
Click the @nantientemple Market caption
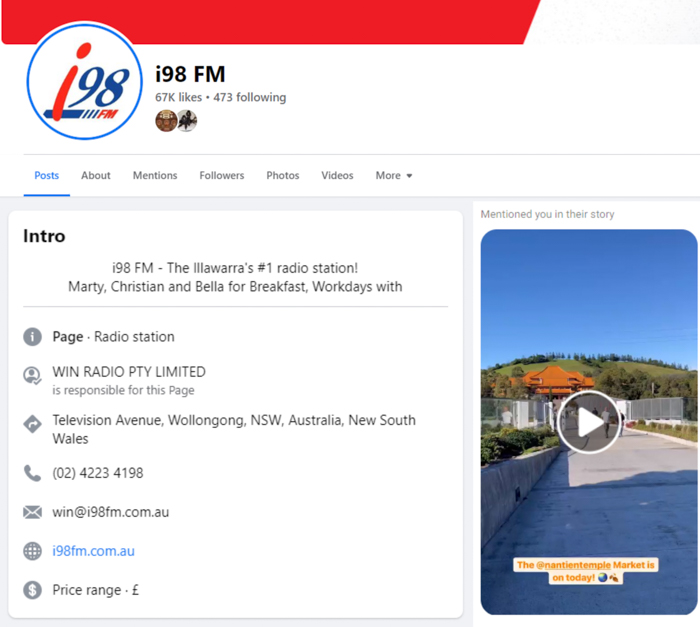click(x=586, y=571)
